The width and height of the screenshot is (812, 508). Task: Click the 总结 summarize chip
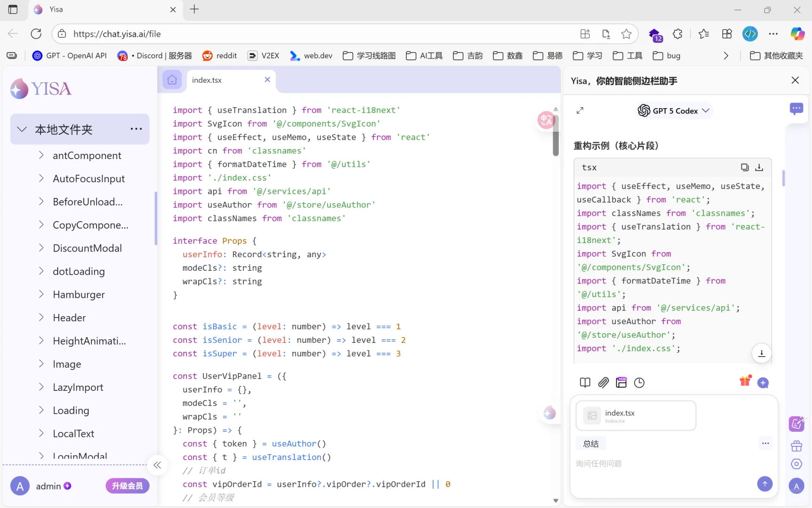pyautogui.click(x=591, y=444)
